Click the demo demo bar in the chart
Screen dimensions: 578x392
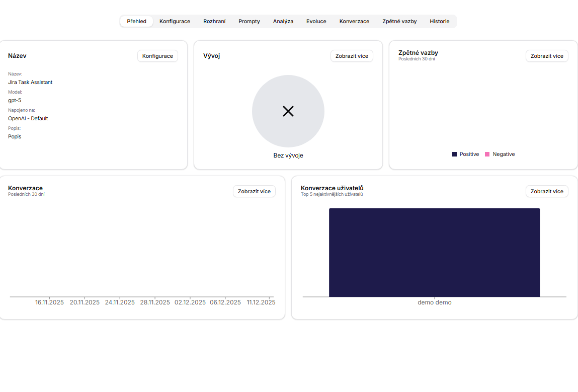(x=434, y=252)
